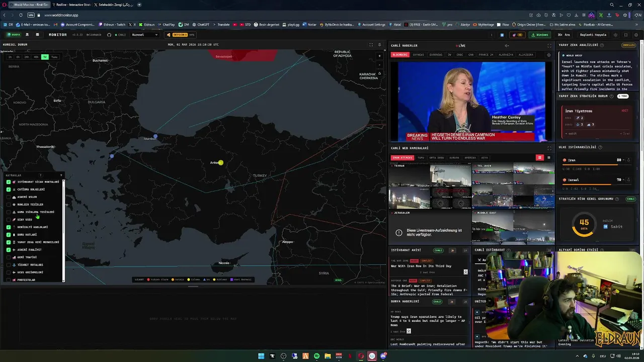The image size is (644, 362).
Task: Enable Nükleer Tesisler layer checkbox
Action: (9, 205)
